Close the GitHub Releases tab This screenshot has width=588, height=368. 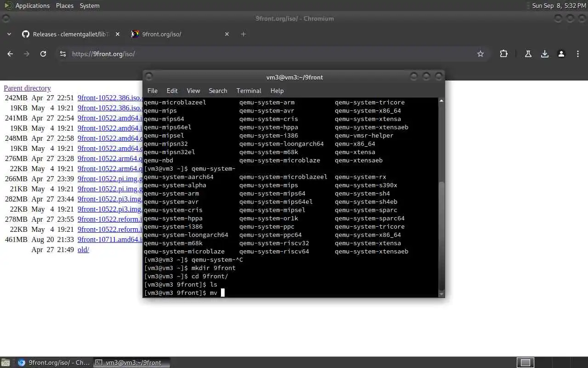pos(118,34)
